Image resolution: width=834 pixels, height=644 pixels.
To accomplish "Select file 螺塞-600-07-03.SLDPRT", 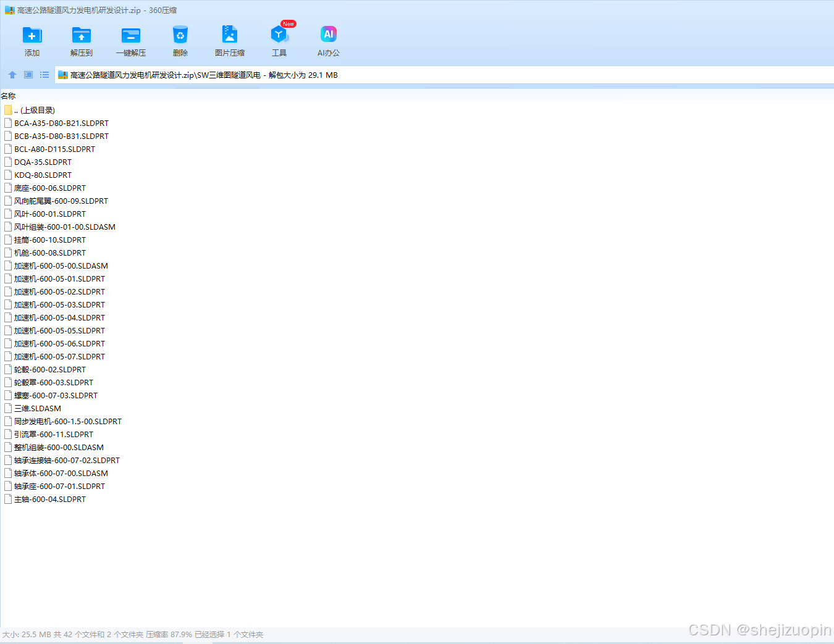I will click(51, 395).
